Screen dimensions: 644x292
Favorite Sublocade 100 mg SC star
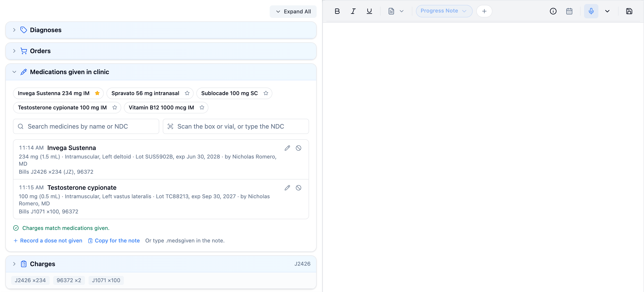coord(266,93)
